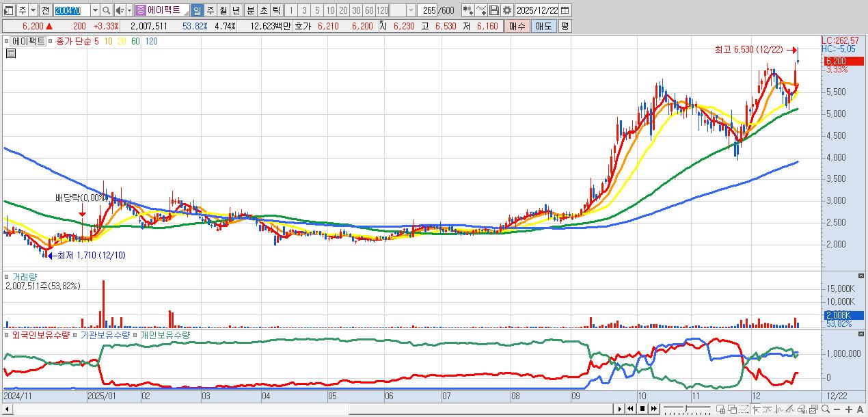Click the fast-forward button on bottom bar
The width and height of the screenshot is (868, 417).
(654, 409)
